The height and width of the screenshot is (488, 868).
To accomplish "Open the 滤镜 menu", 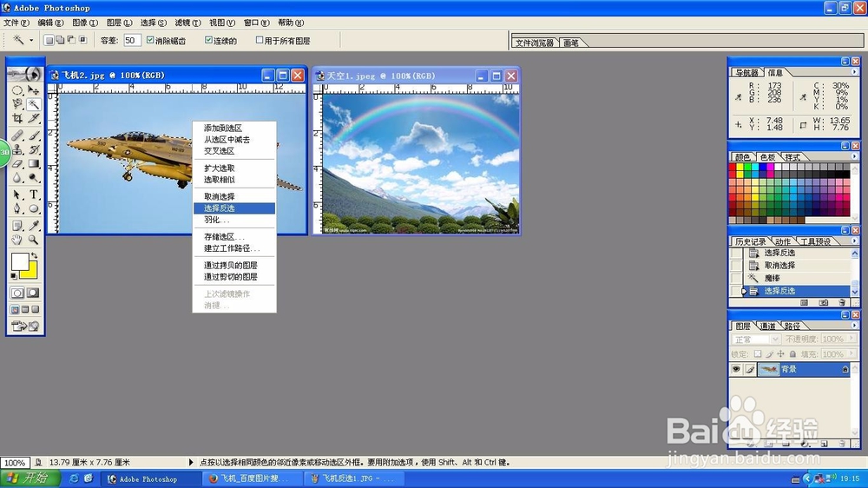I will tap(187, 23).
